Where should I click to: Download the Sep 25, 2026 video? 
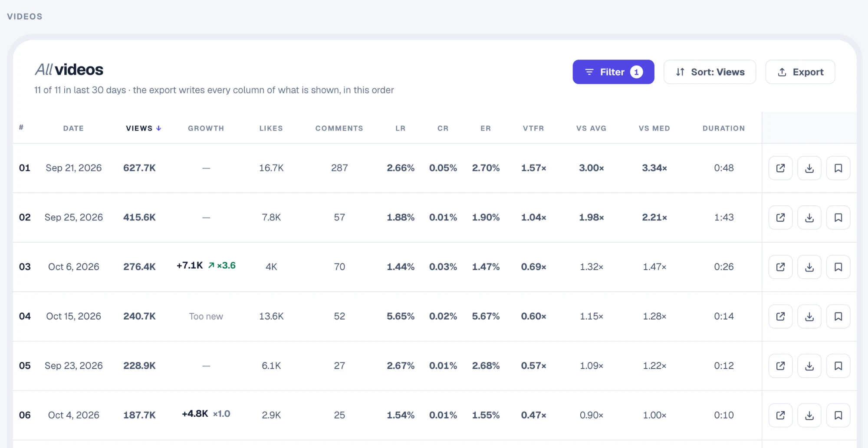click(809, 217)
